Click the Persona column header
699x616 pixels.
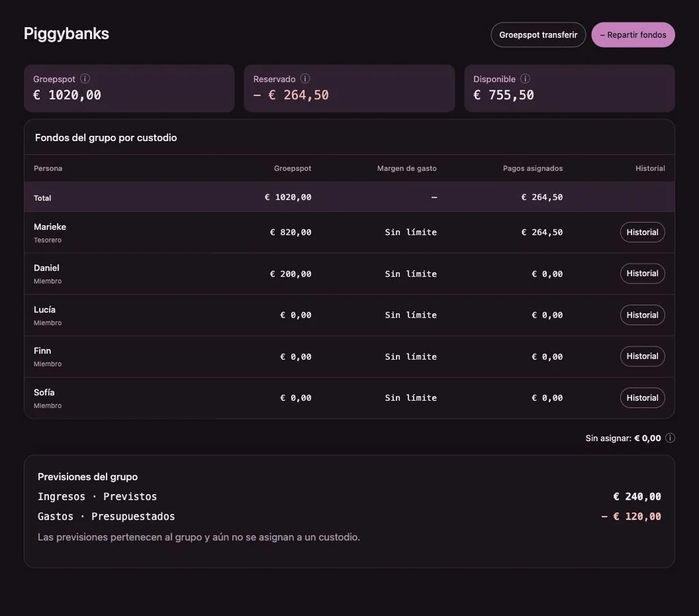click(x=48, y=168)
